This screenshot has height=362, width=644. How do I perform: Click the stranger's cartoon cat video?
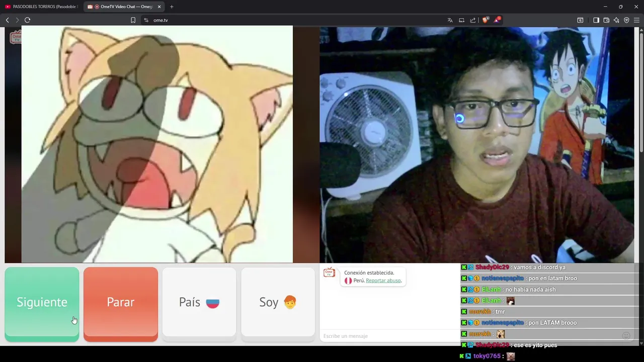click(x=157, y=144)
